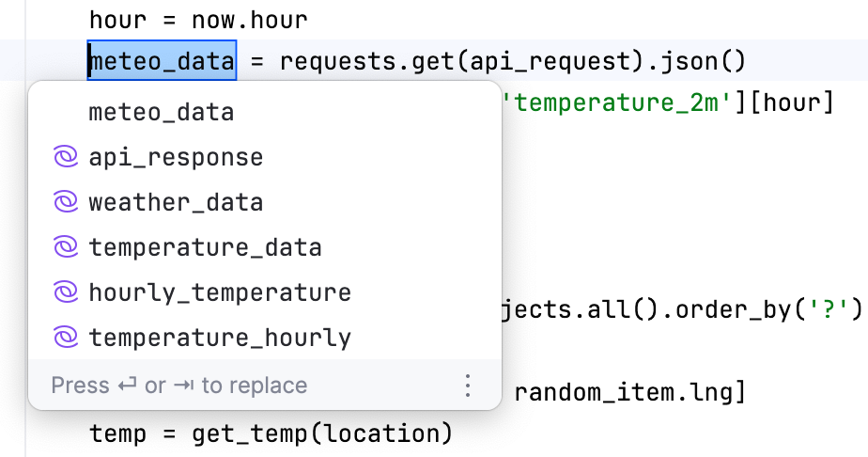This screenshot has width=868, height=457.
Task: Choose the api_response rename suggestion
Action: [265, 158]
